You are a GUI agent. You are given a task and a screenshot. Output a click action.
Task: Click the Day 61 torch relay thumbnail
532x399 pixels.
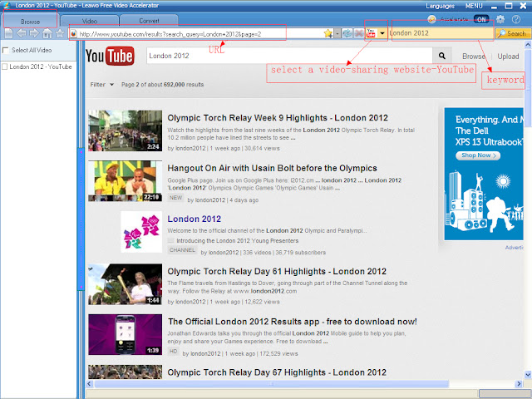coord(126,284)
